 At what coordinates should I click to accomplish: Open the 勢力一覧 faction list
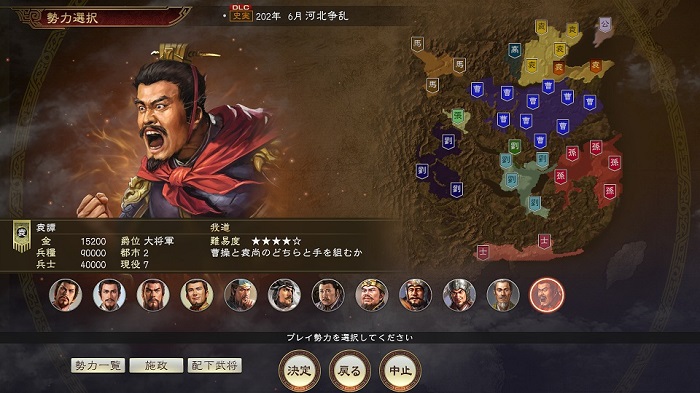point(98,365)
